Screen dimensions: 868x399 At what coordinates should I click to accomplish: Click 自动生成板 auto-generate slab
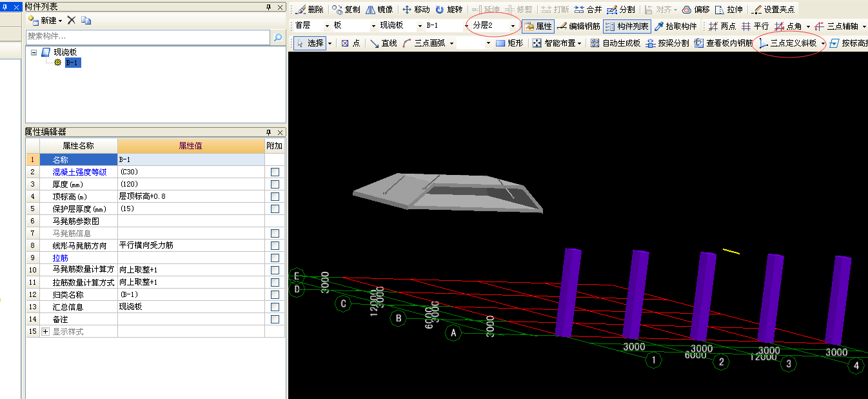pos(615,43)
